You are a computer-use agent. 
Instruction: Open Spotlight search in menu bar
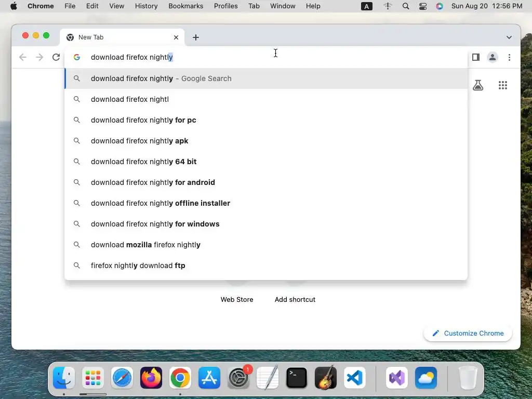click(405, 6)
